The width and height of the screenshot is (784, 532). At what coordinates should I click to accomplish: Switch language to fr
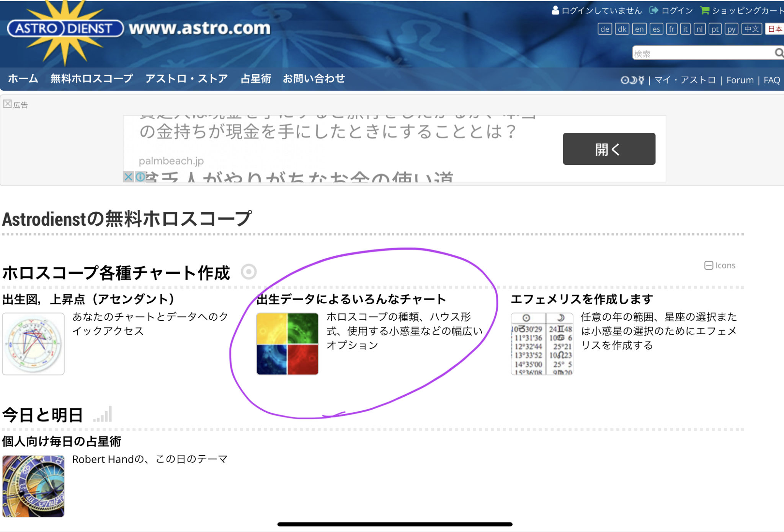pos(671,29)
